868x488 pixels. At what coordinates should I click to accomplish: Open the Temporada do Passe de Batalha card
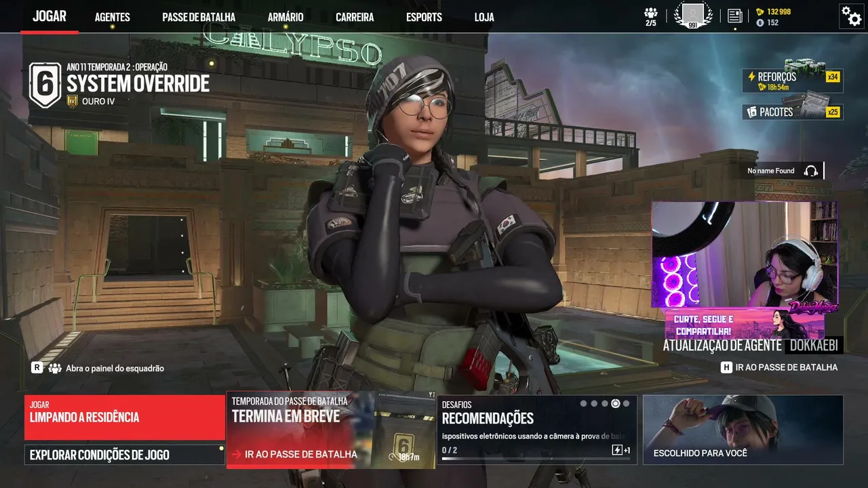pos(331,430)
